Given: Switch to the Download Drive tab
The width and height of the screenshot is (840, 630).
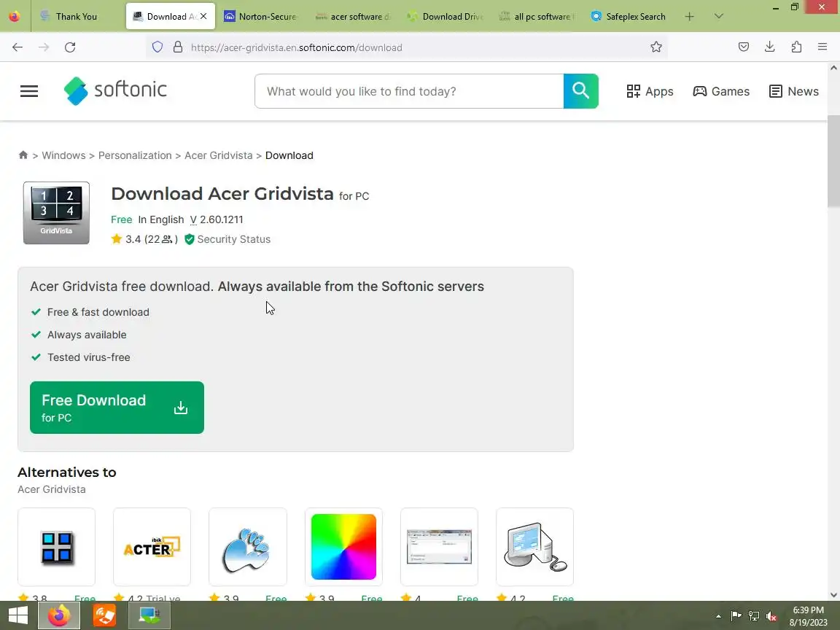Looking at the screenshot, I should coord(445,17).
